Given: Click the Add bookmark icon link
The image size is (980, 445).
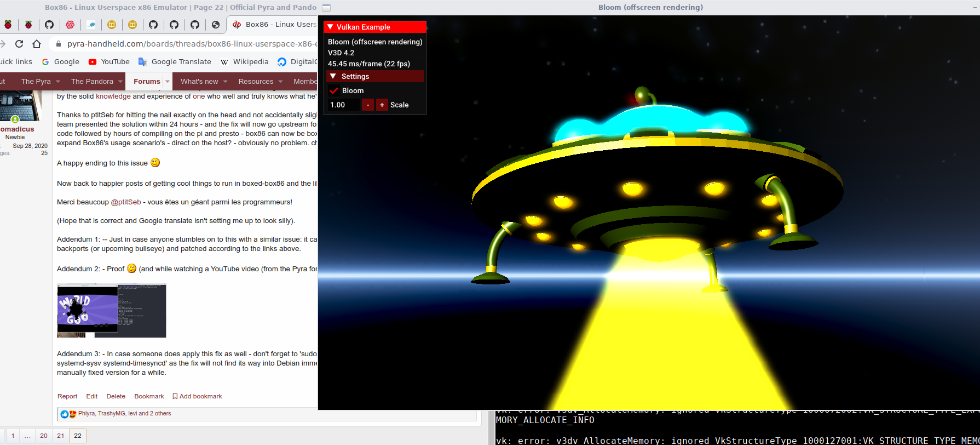Looking at the screenshot, I should tap(197, 396).
